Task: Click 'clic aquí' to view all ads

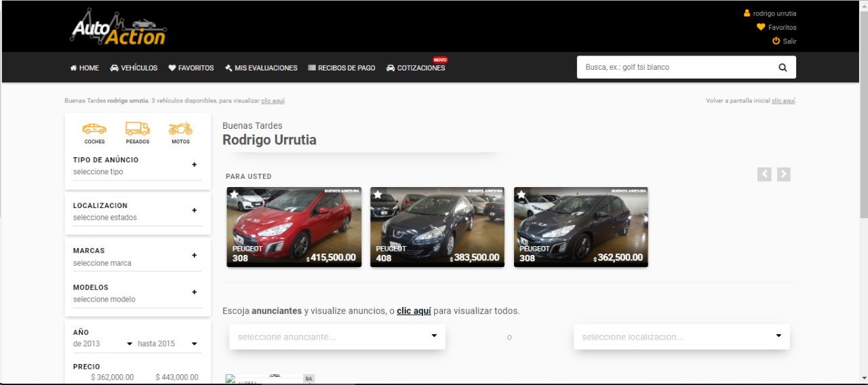Action: [x=414, y=311]
